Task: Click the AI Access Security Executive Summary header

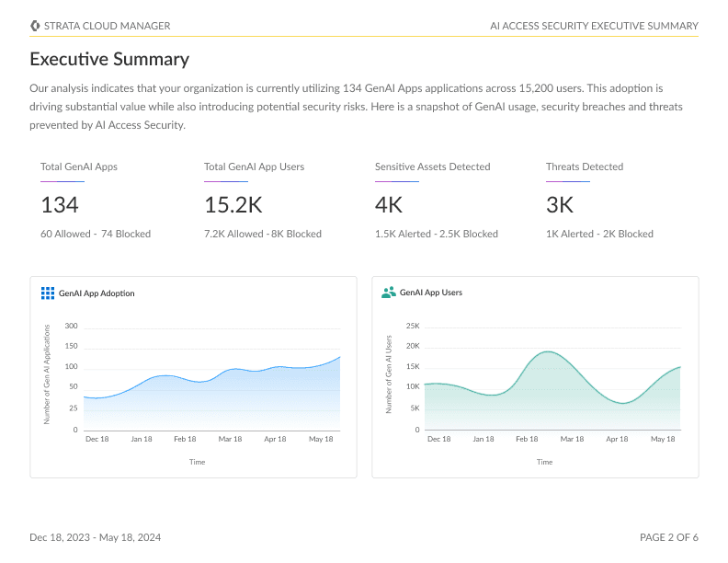Action: (595, 26)
